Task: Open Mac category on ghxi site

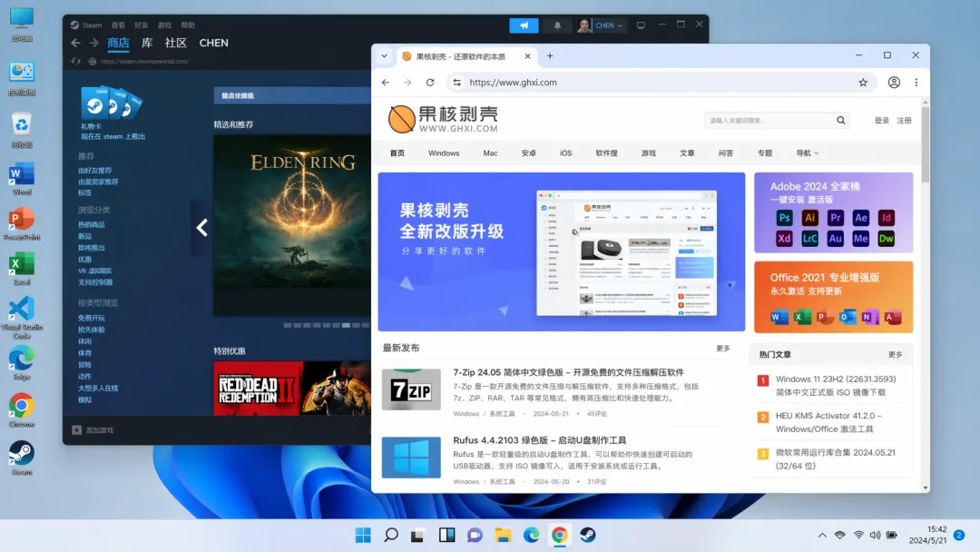Action: pyautogui.click(x=490, y=153)
